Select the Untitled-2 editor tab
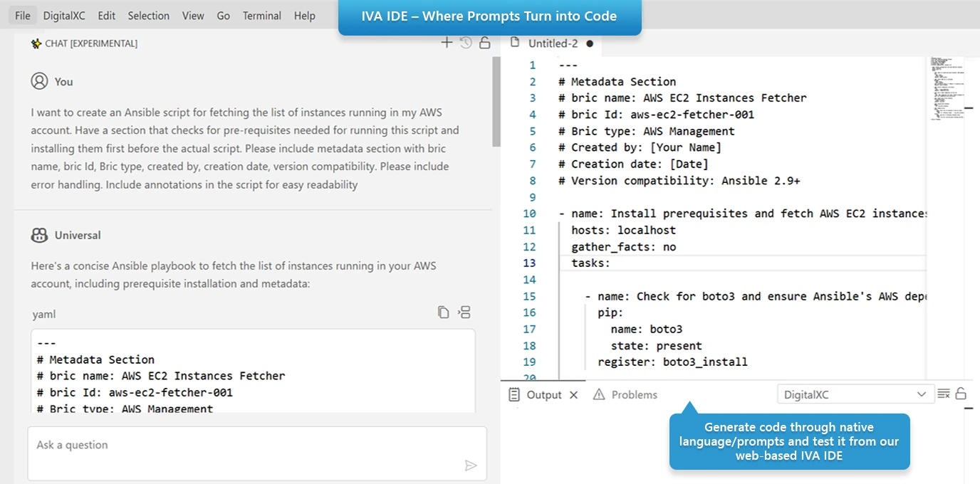The height and width of the screenshot is (484, 980). tap(552, 43)
